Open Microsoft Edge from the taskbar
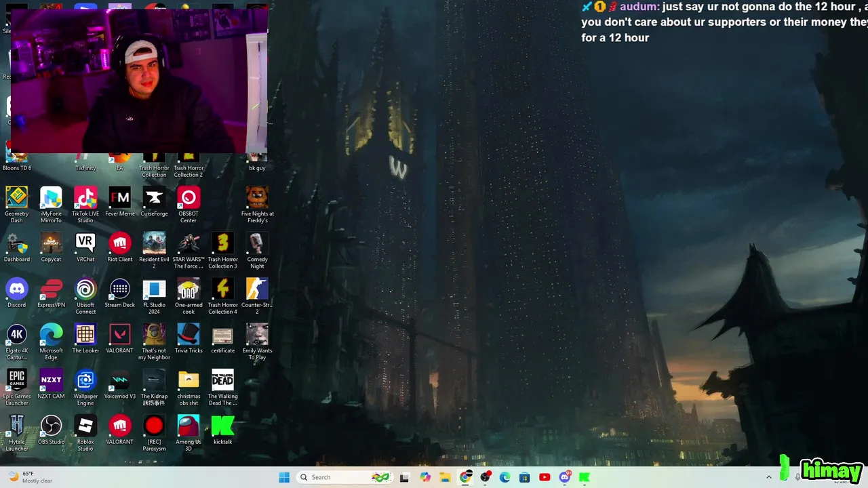The height and width of the screenshot is (488, 868). pyautogui.click(x=505, y=477)
